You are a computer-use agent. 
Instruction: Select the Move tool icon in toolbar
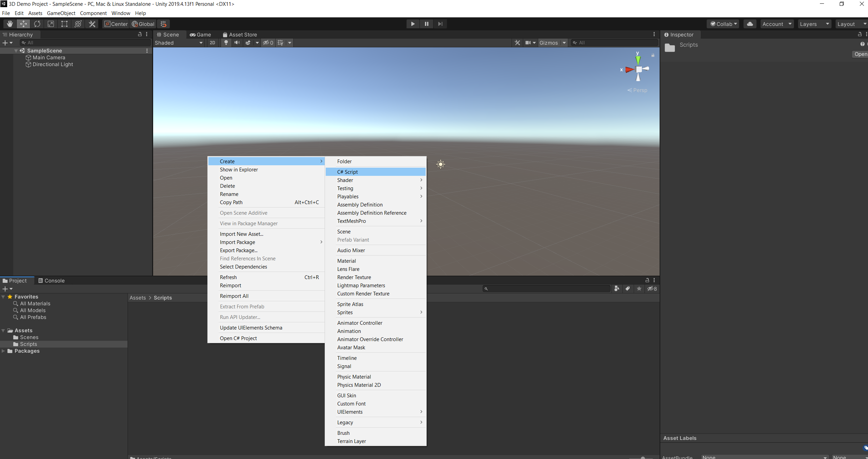tap(23, 24)
